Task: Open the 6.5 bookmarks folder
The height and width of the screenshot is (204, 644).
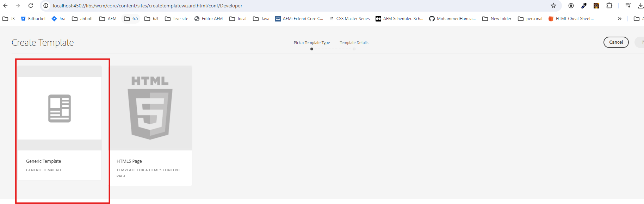Action: 131,19
